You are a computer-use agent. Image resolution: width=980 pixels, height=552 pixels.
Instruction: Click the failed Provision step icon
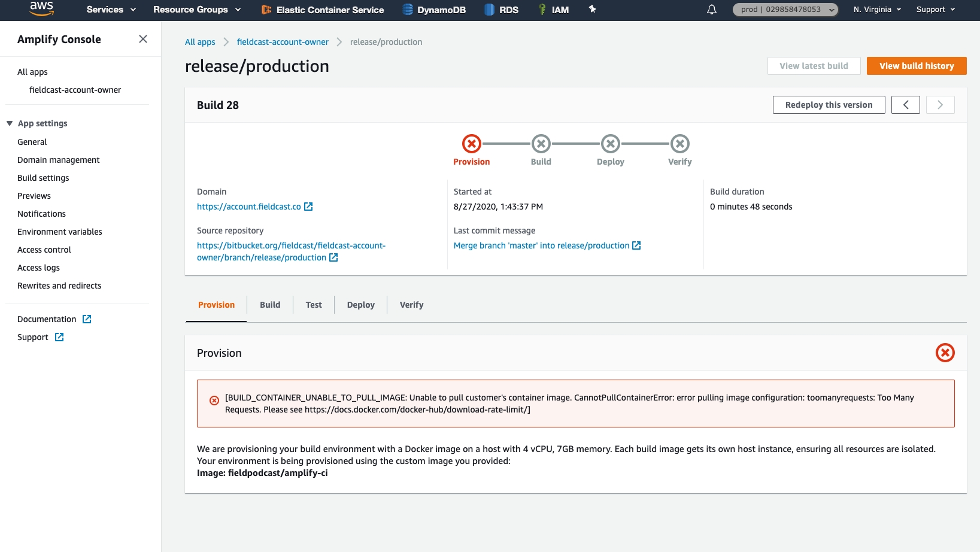click(472, 144)
